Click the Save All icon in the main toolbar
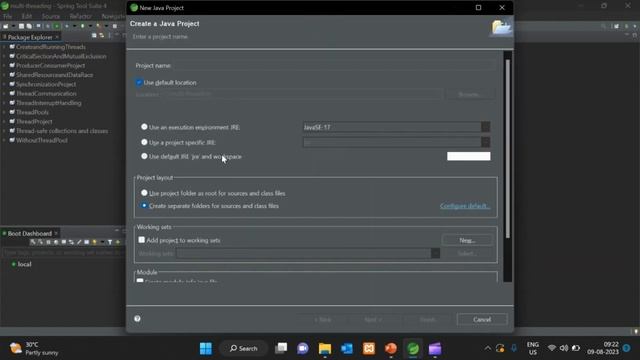Viewport: 640px width, 360px height. [x=29, y=26]
